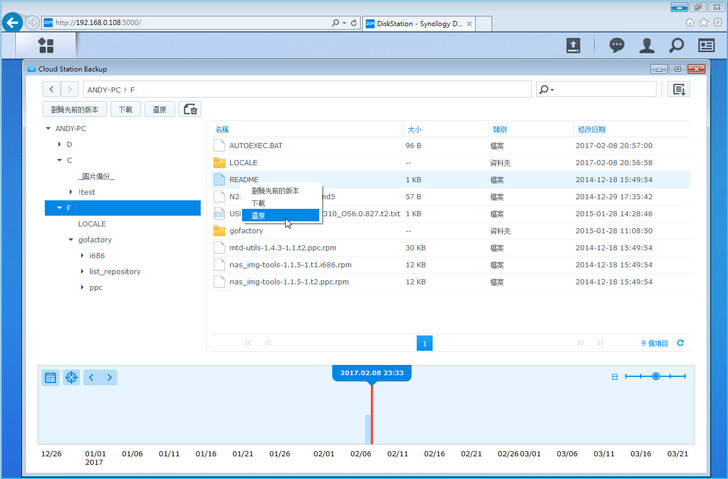Viewport: 728px width, 479px height.
Task: Refresh the file list
Action: tap(681, 343)
